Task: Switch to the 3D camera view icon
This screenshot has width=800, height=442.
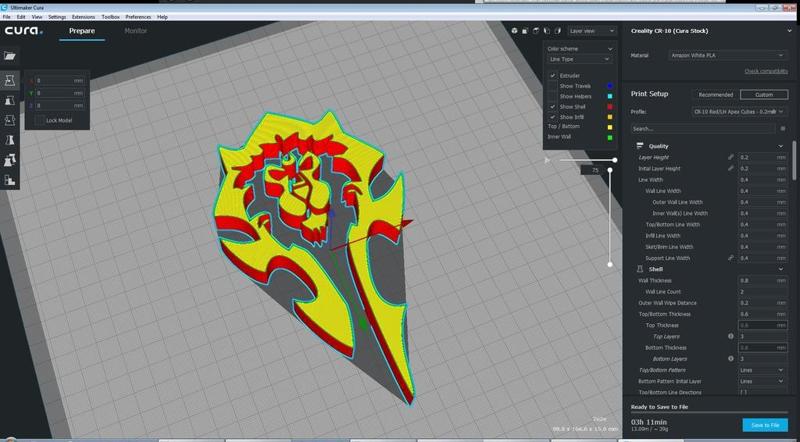Action: coord(514,31)
